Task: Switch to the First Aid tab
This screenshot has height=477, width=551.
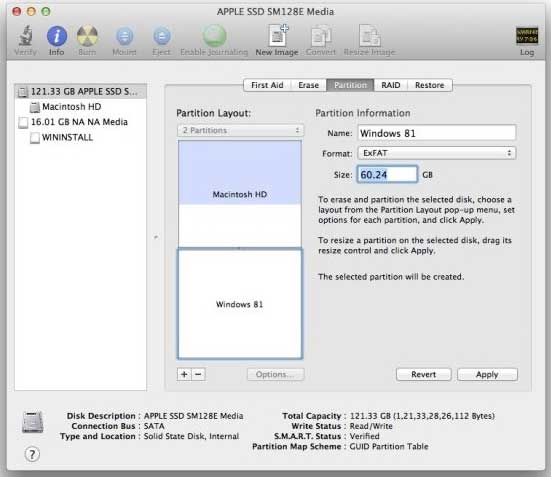Action: coord(267,85)
